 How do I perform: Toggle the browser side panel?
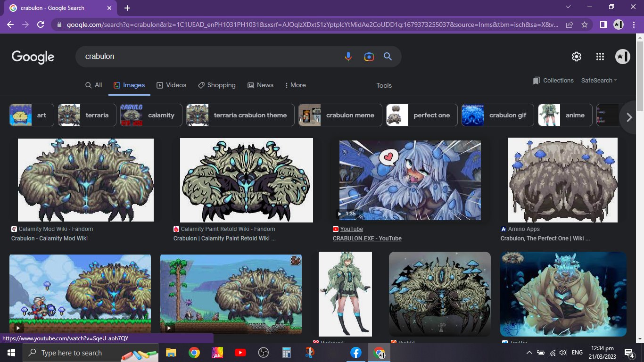(x=603, y=25)
